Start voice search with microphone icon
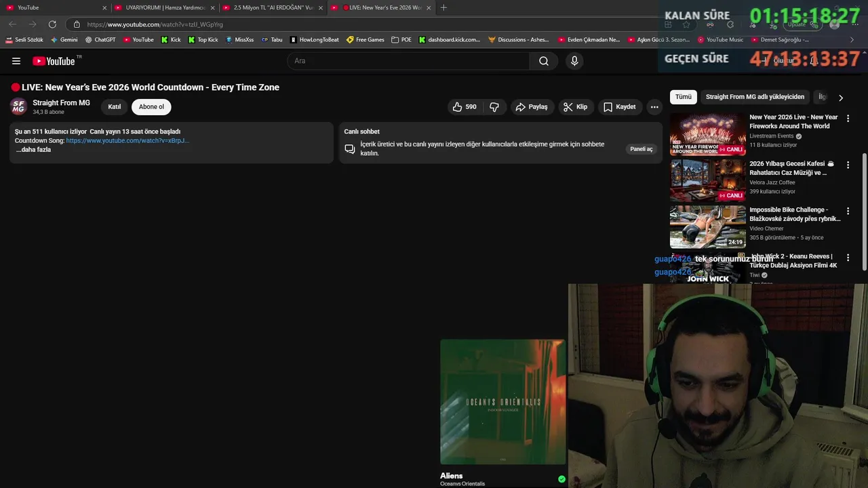 point(574,61)
